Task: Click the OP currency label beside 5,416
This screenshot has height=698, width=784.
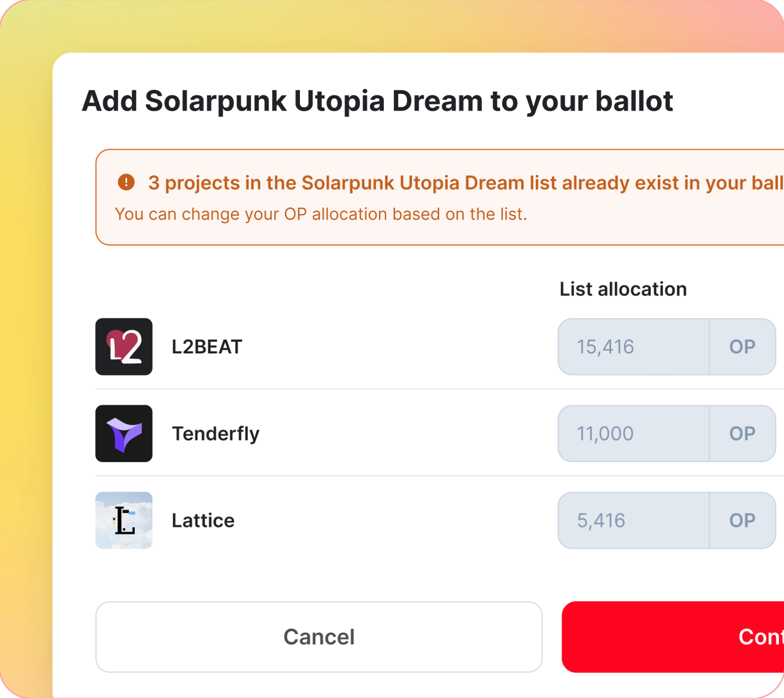Action: click(741, 520)
